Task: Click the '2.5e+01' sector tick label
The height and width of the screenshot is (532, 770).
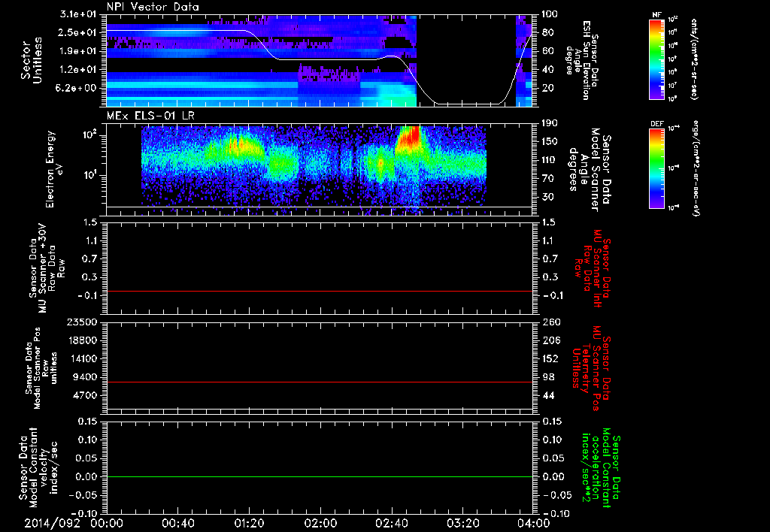Action: [x=77, y=32]
